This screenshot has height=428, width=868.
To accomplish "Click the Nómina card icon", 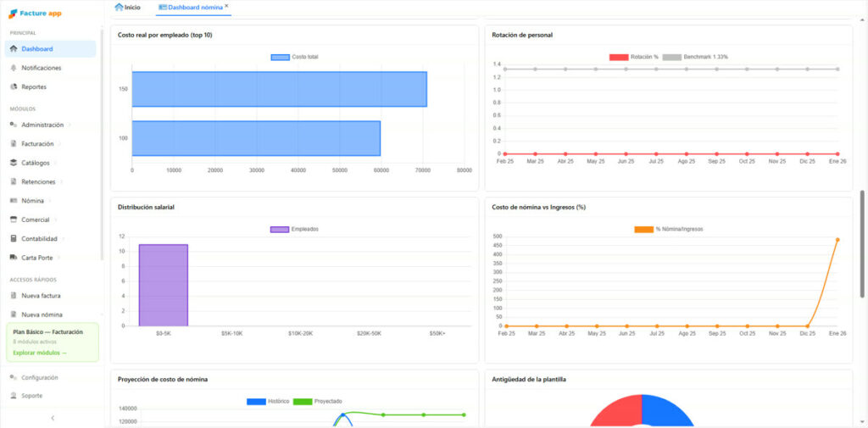I will point(14,200).
